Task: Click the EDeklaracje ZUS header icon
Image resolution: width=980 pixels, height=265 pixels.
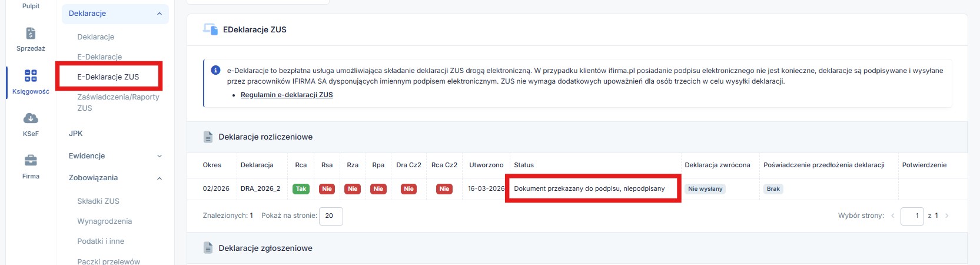Action: [x=210, y=29]
